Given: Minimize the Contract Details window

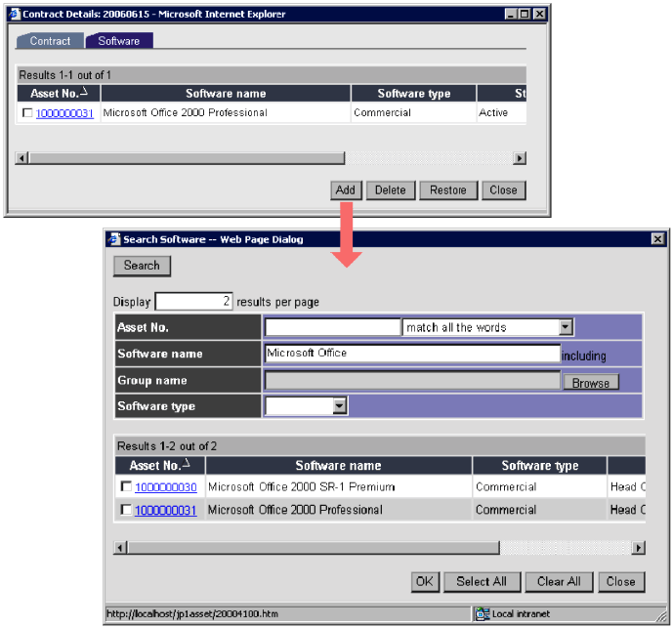Looking at the screenshot, I should click(x=511, y=14).
